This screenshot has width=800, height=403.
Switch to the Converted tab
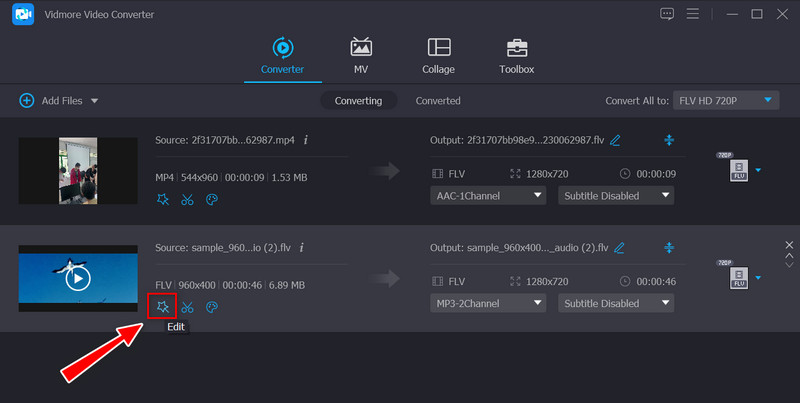coord(438,101)
